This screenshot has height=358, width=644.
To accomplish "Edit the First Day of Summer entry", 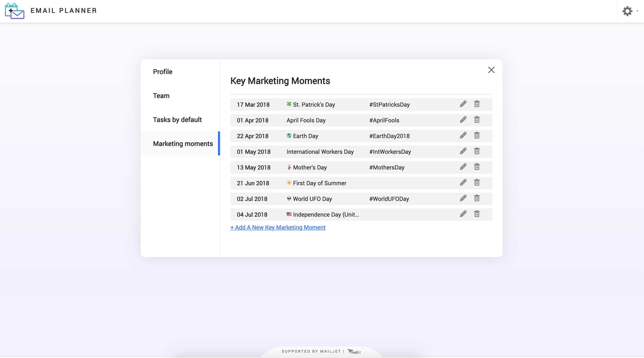I will pos(463,183).
